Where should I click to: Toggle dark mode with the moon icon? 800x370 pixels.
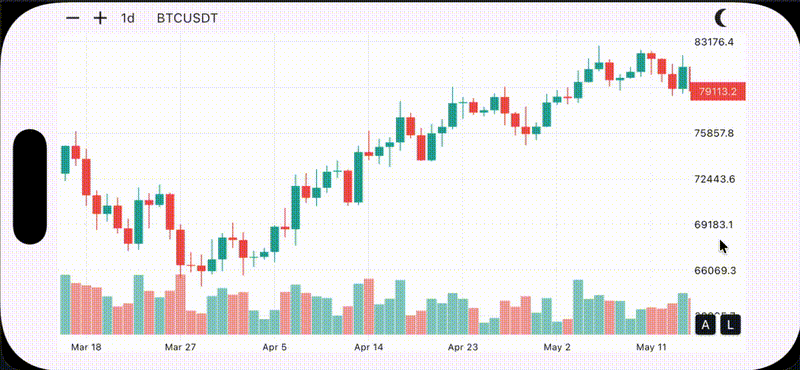click(721, 18)
